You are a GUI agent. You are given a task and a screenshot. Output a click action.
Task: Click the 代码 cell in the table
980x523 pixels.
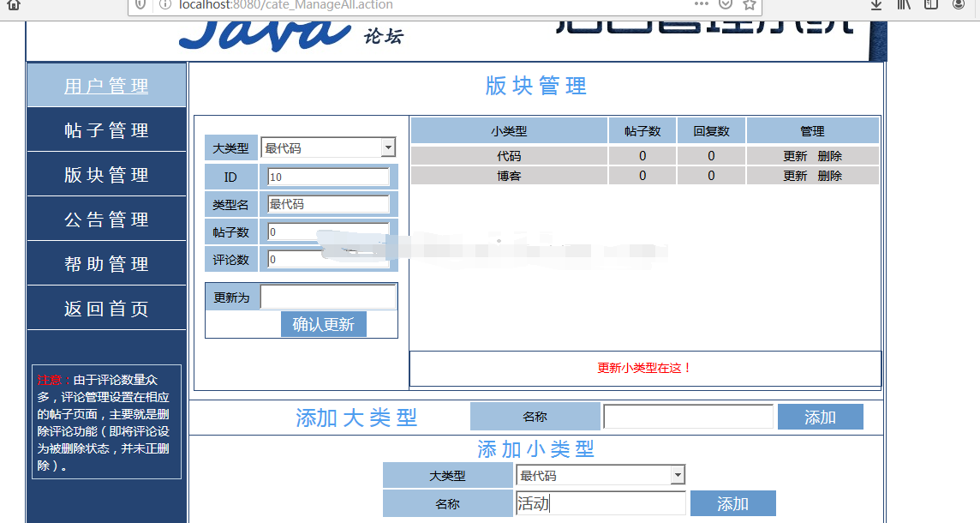[x=509, y=156]
